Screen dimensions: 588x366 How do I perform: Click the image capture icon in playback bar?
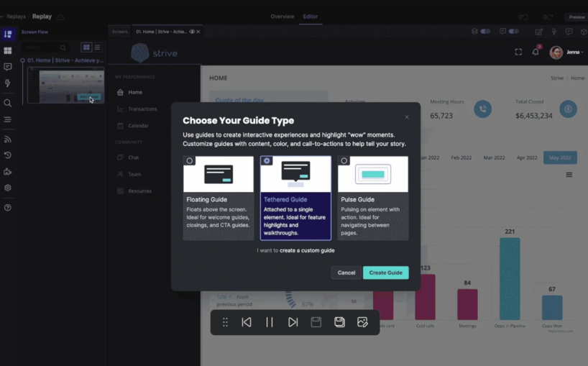[362, 322]
